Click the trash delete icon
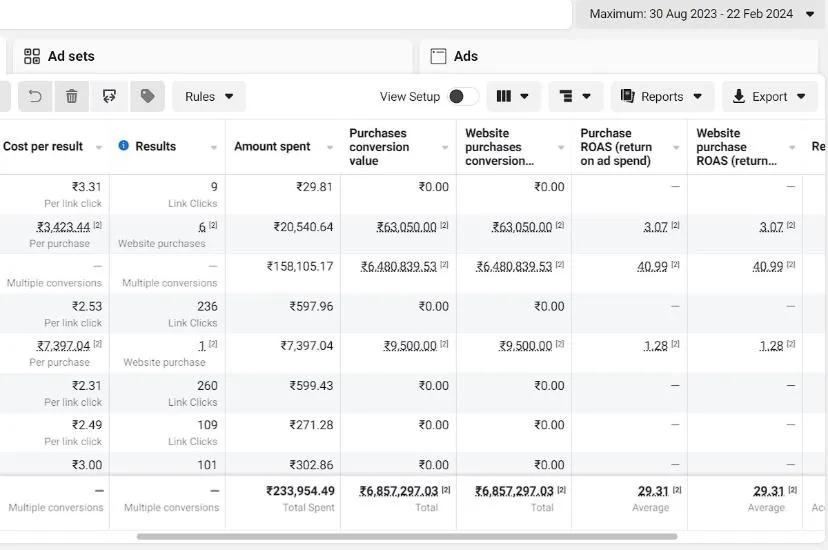Image resolution: width=828 pixels, height=550 pixels. [x=72, y=96]
